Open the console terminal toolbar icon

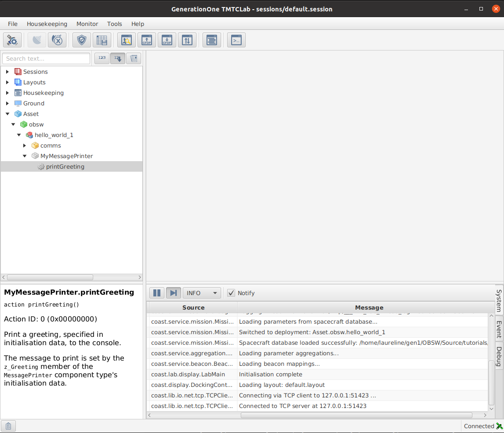click(x=236, y=40)
